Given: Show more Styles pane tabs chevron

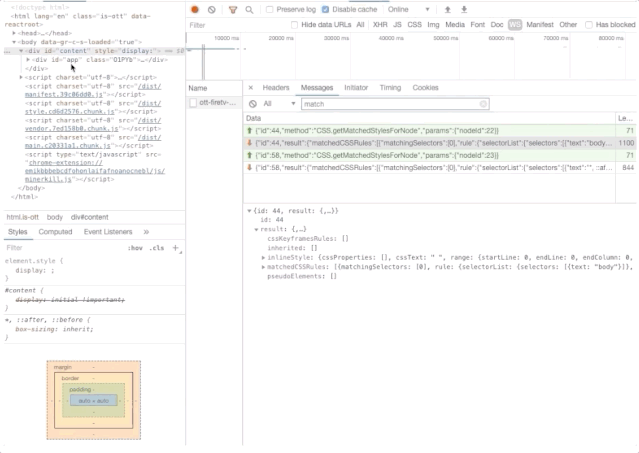Looking at the screenshot, I should point(146,232).
